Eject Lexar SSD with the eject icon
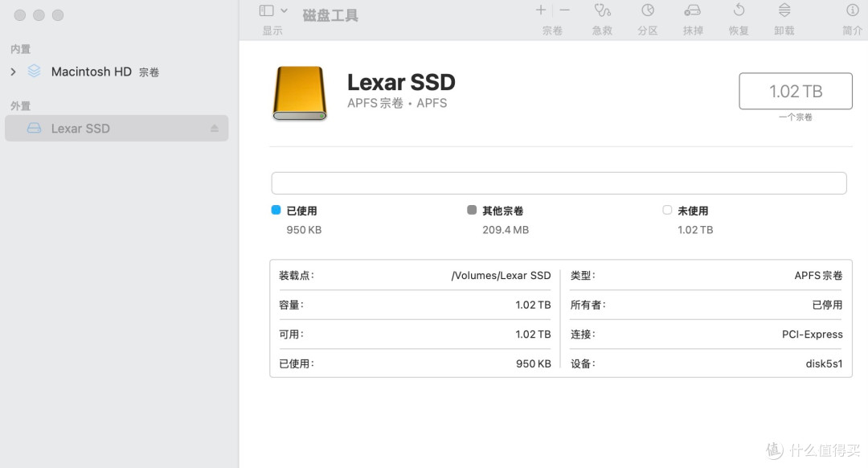868x468 pixels. 215,129
